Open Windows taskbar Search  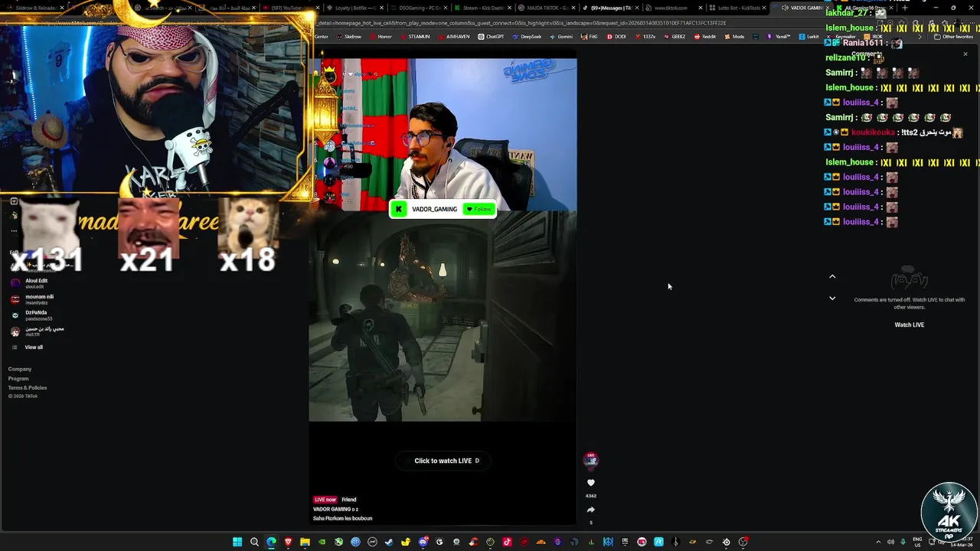click(254, 542)
